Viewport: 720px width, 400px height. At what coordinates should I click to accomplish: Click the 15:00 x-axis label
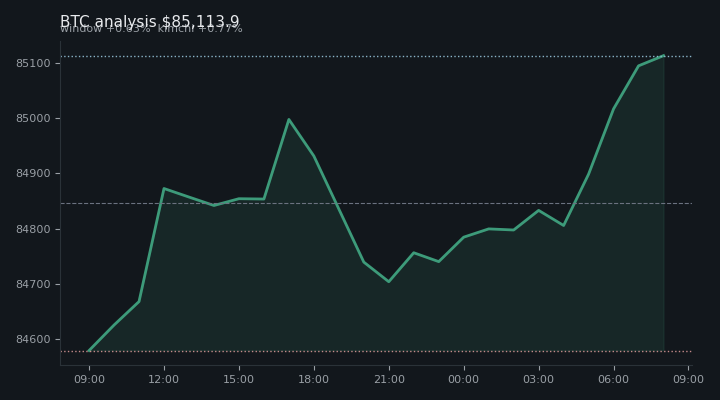click(x=238, y=379)
